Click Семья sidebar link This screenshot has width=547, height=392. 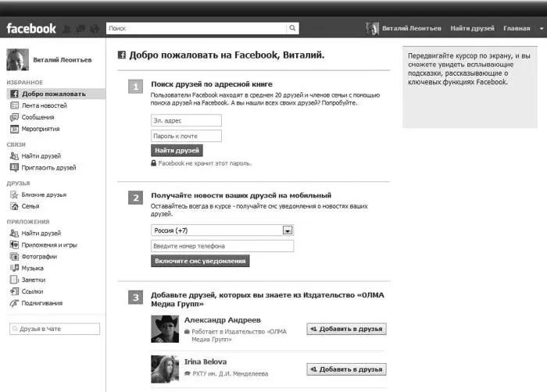tap(30, 206)
